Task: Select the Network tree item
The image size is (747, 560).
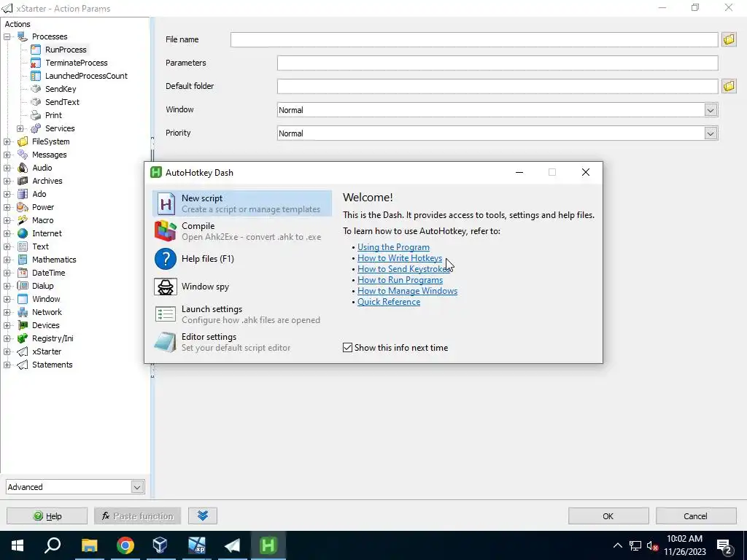Action: pyautogui.click(x=47, y=312)
